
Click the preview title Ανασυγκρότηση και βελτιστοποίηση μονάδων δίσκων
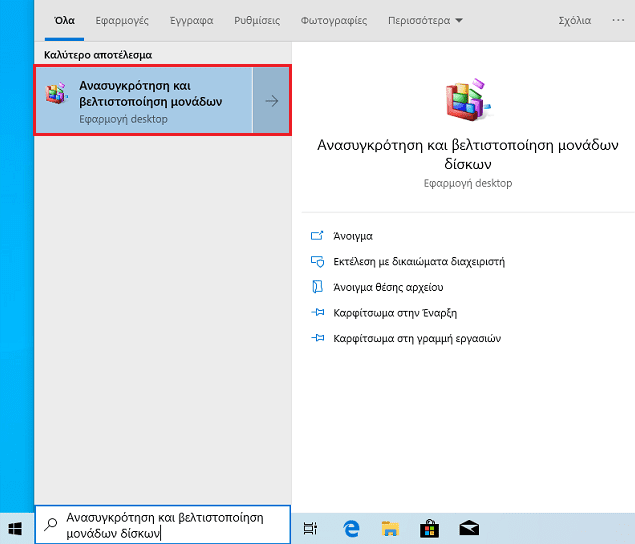468,154
